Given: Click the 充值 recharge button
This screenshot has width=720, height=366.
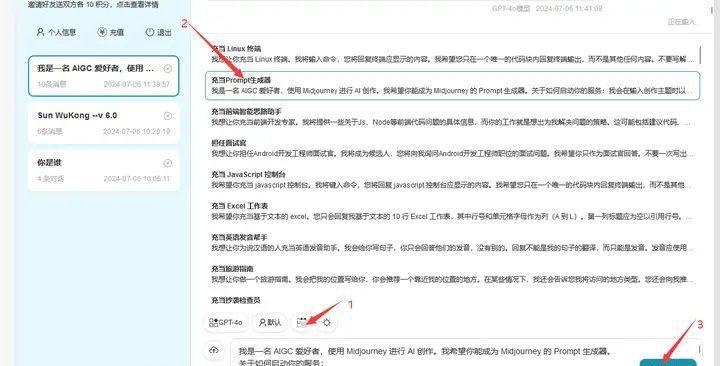Looking at the screenshot, I should [x=111, y=33].
